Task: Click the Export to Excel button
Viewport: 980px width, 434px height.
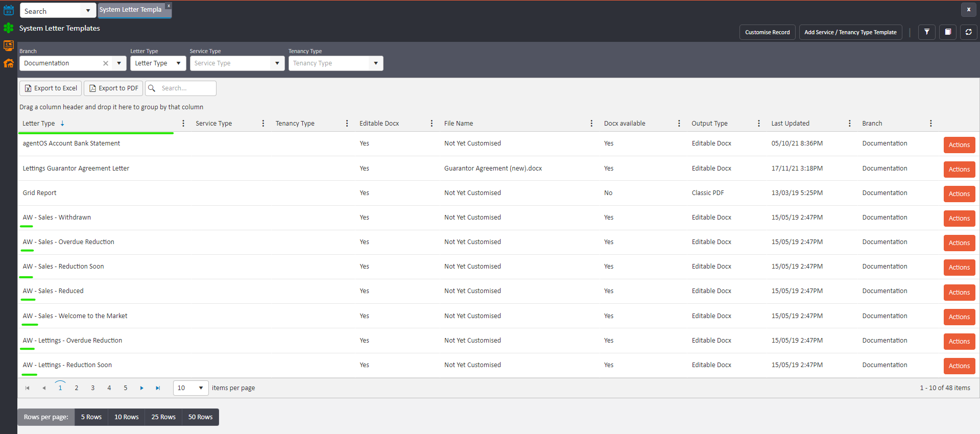Action: pyautogui.click(x=51, y=88)
